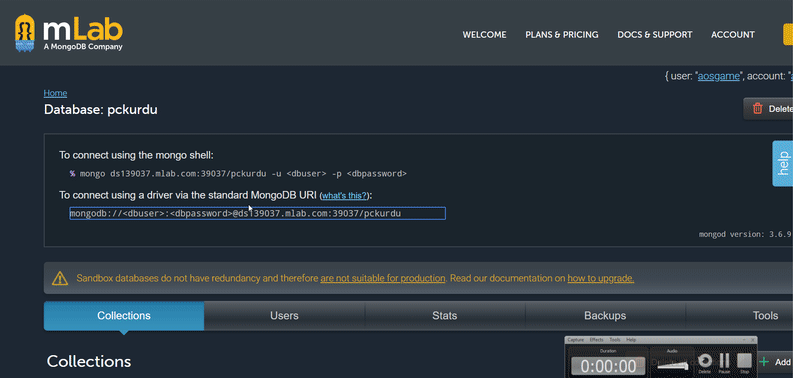Open the ACCOUNT nav item

[733, 35]
